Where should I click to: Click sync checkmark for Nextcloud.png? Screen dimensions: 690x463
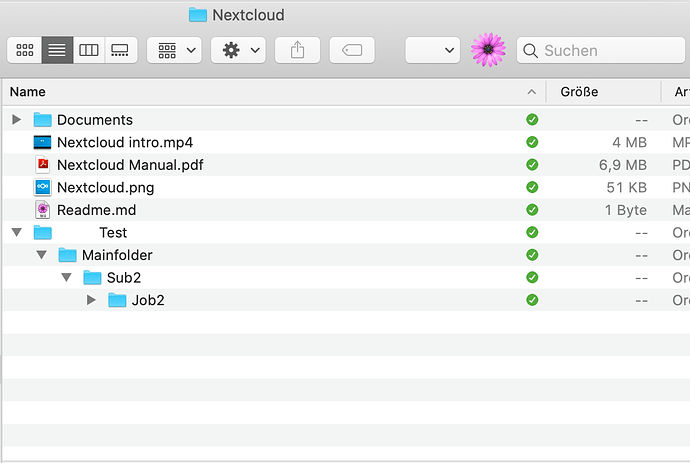point(532,187)
